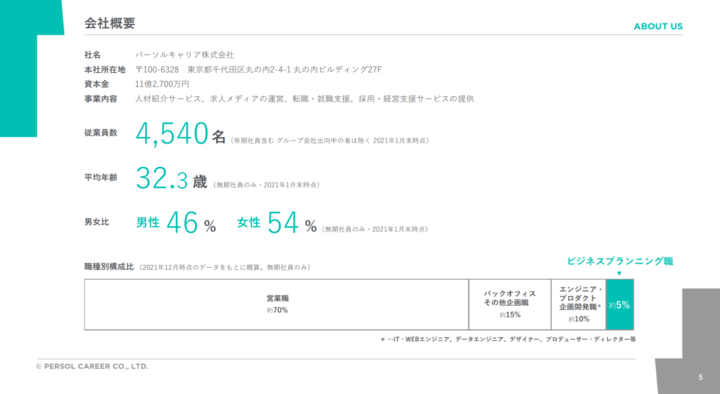Click the 従業員数 label
The height and width of the screenshot is (394, 720).
click(101, 133)
